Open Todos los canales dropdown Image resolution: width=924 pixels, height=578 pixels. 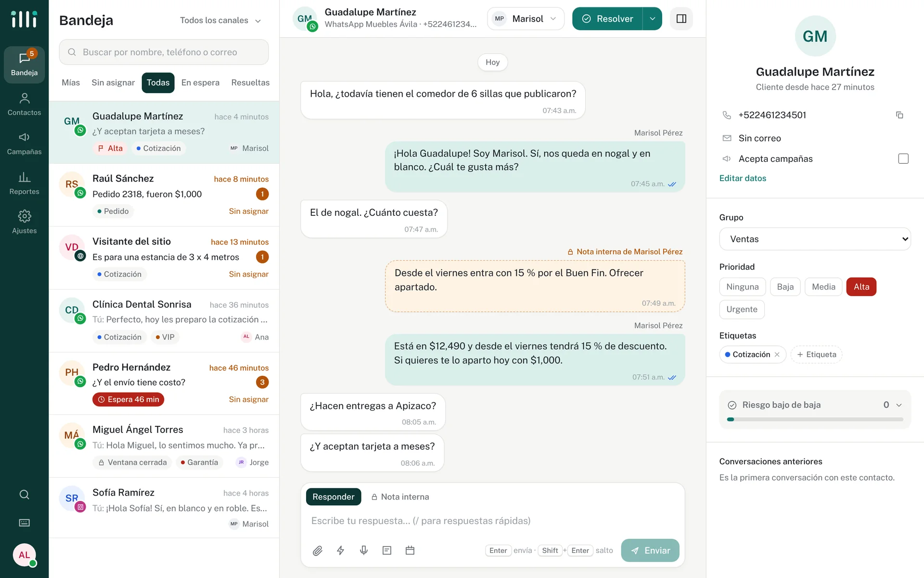click(220, 20)
